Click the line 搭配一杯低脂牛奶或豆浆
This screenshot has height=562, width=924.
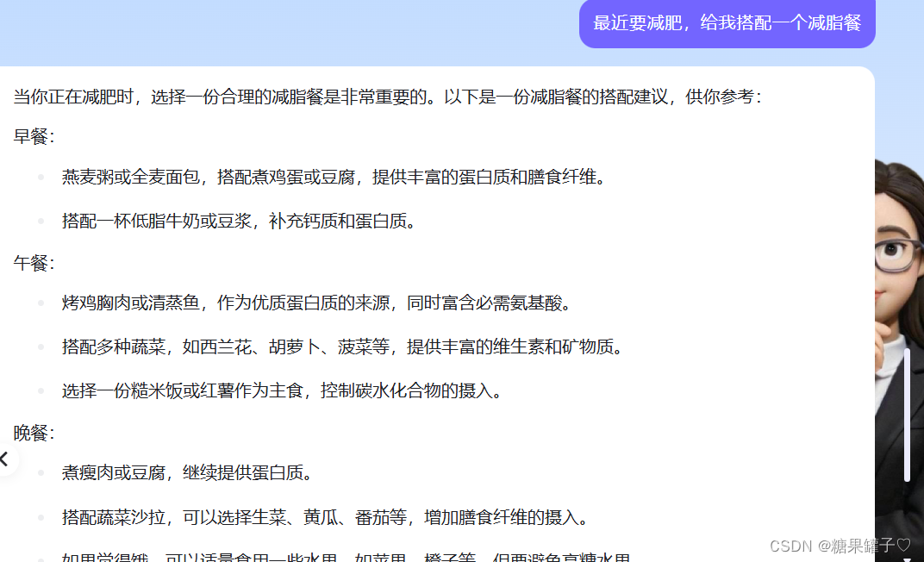coord(239,221)
